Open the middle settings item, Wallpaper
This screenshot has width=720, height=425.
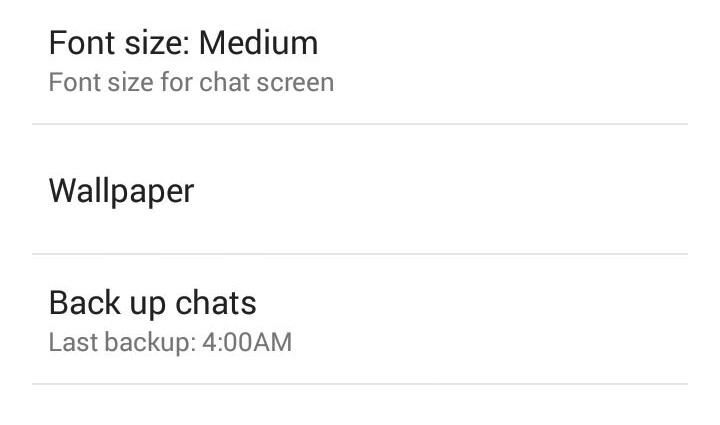pyautogui.click(x=360, y=189)
